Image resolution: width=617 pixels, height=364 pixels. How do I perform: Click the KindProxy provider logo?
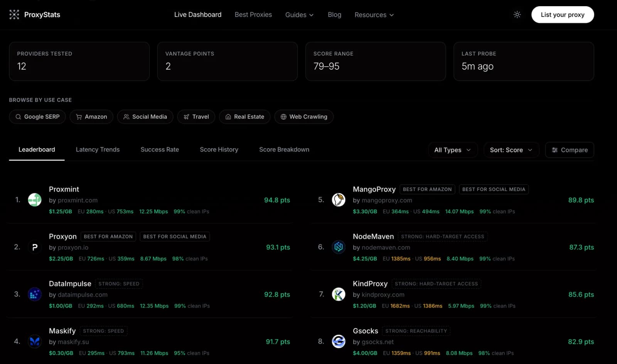pyautogui.click(x=339, y=294)
